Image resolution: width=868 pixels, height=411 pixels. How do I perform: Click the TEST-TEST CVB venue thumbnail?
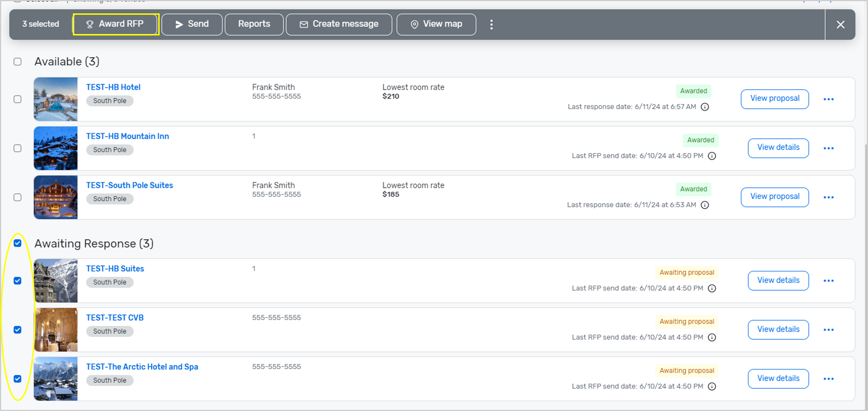tap(56, 330)
